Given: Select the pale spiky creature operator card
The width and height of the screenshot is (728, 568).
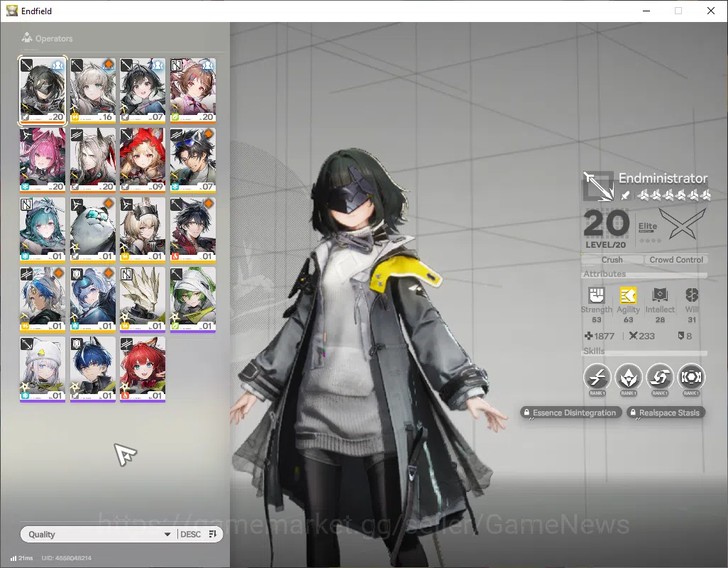Looking at the screenshot, I should [143, 300].
